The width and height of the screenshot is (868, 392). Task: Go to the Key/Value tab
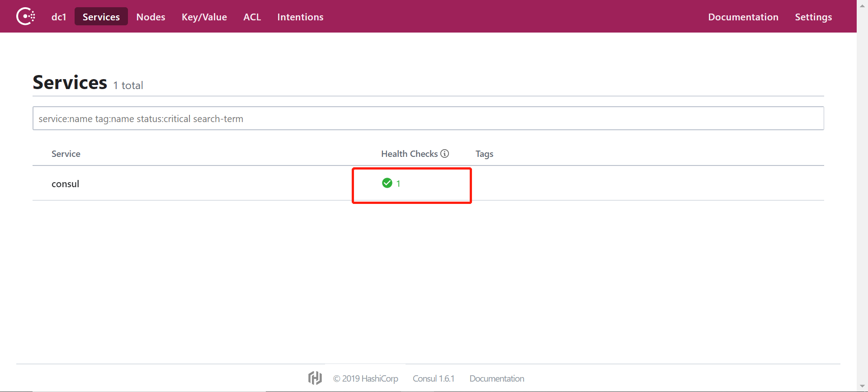pos(204,17)
